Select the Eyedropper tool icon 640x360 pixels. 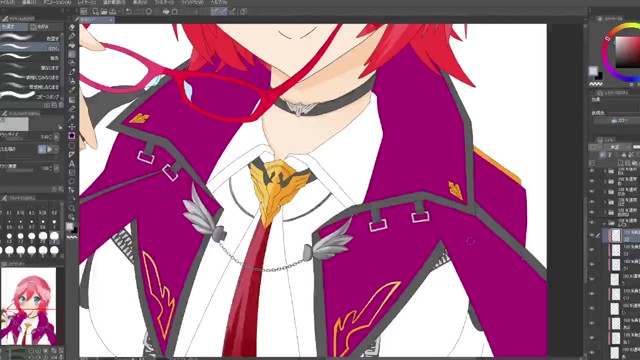(x=72, y=72)
